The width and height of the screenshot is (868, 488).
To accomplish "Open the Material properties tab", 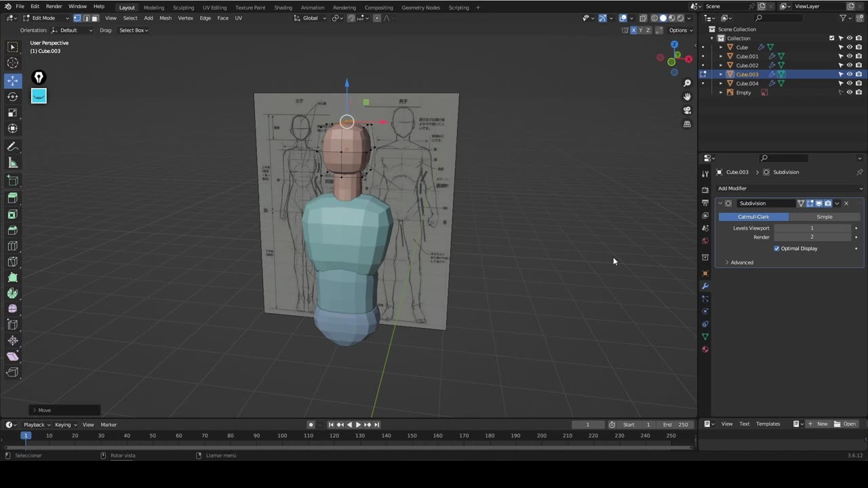I will coord(705,350).
